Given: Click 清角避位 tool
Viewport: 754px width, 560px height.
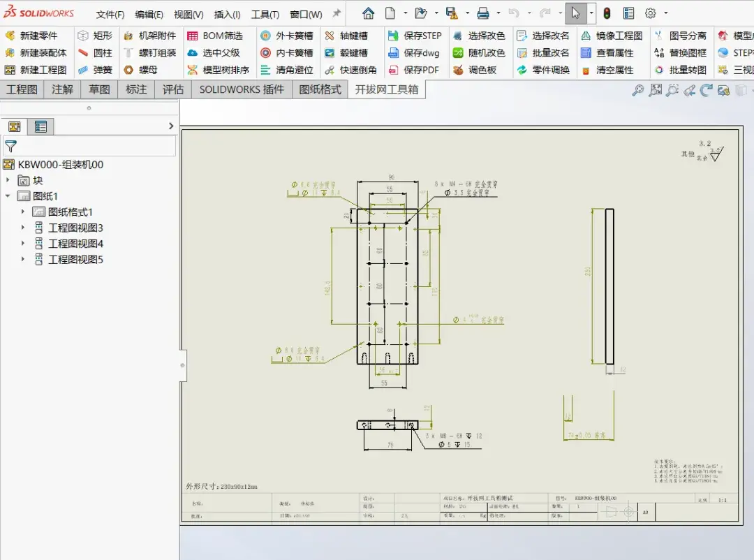Looking at the screenshot, I should pyautogui.click(x=287, y=71).
